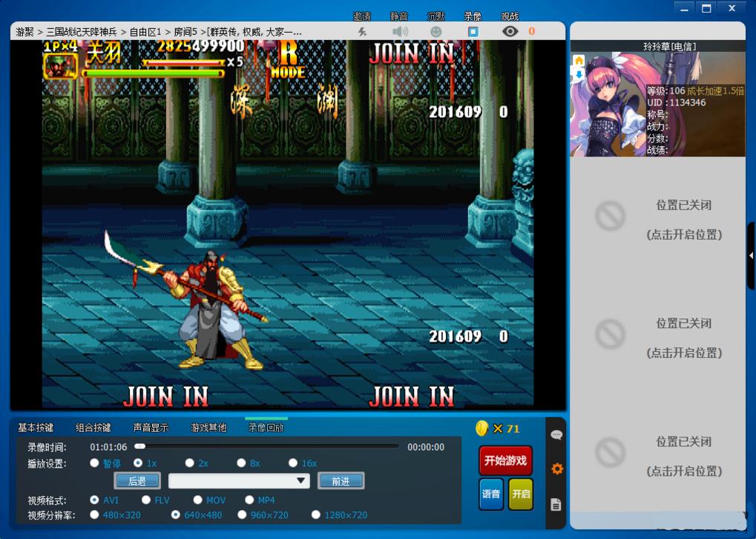
Task: Select the 1280×720 video resolution
Action: click(x=317, y=514)
